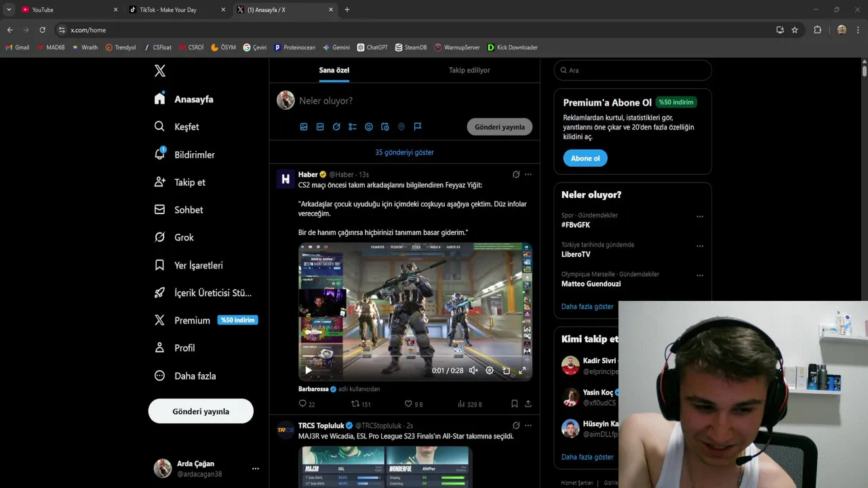
Task: Reload the page in Chrome
Action: pos(42,30)
